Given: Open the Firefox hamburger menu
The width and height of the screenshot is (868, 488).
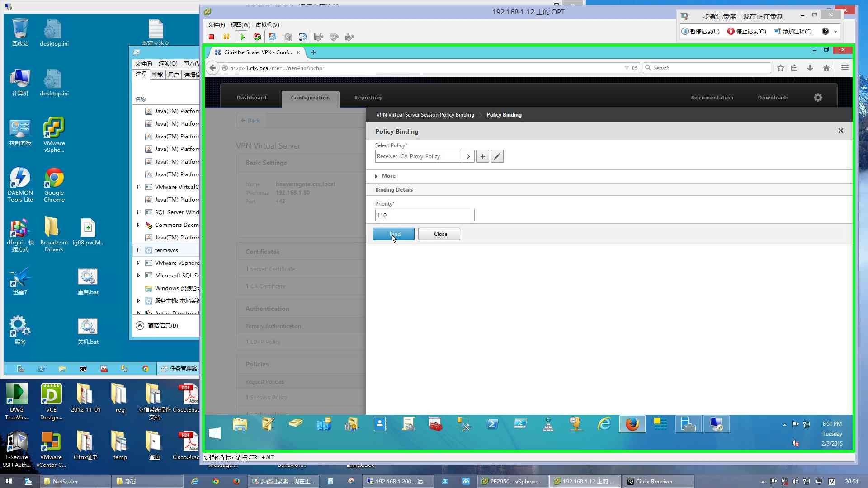Looking at the screenshot, I should (x=844, y=68).
